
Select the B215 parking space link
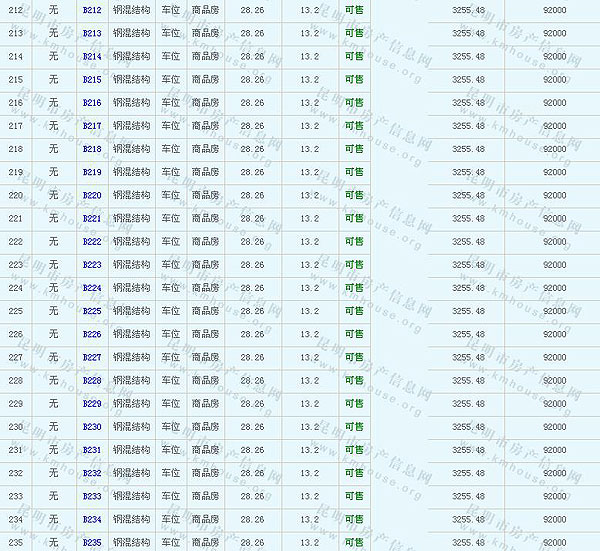click(92, 79)
